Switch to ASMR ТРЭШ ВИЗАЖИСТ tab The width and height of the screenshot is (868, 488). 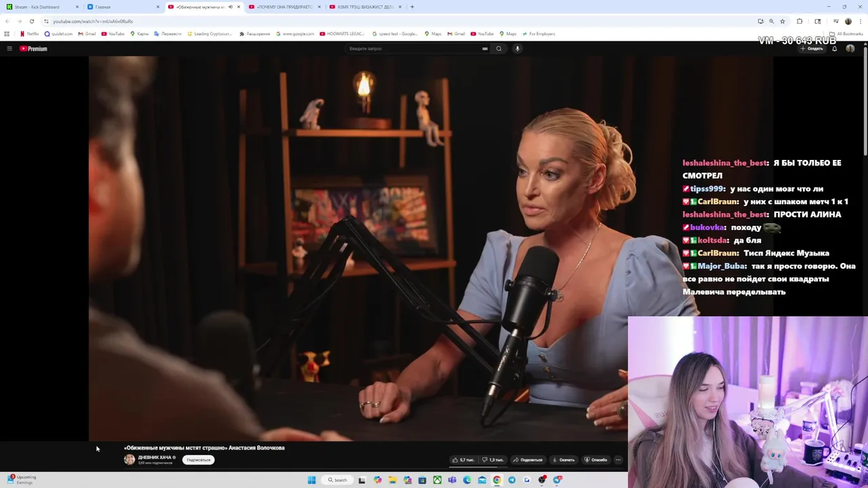click(x=364, y=7)
